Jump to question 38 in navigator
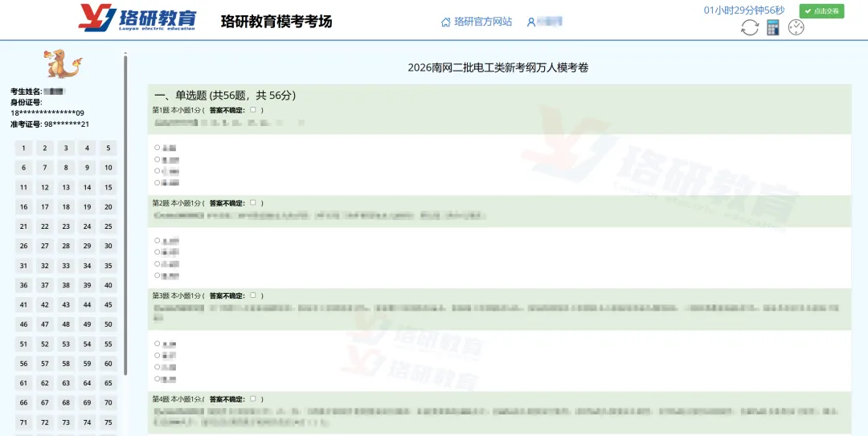The height and width of the screenshot is (436, 868). click(x=66, y=286)
